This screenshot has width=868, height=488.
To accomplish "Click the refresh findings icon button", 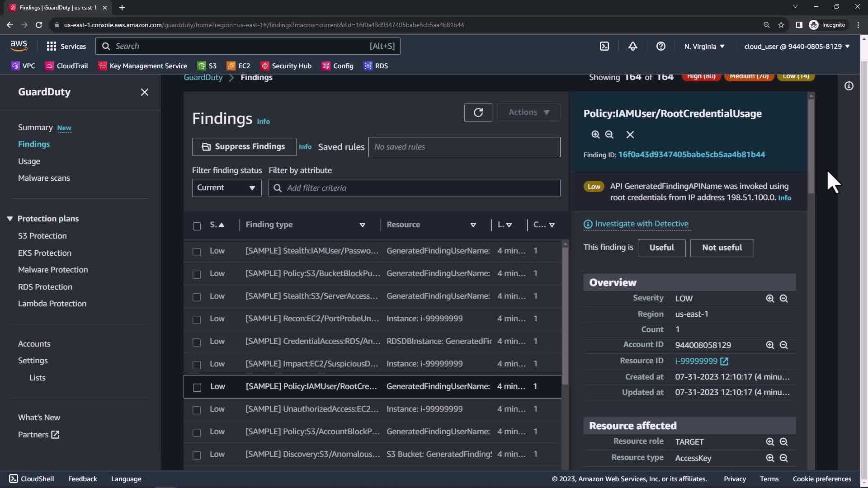I will (478, 113).
